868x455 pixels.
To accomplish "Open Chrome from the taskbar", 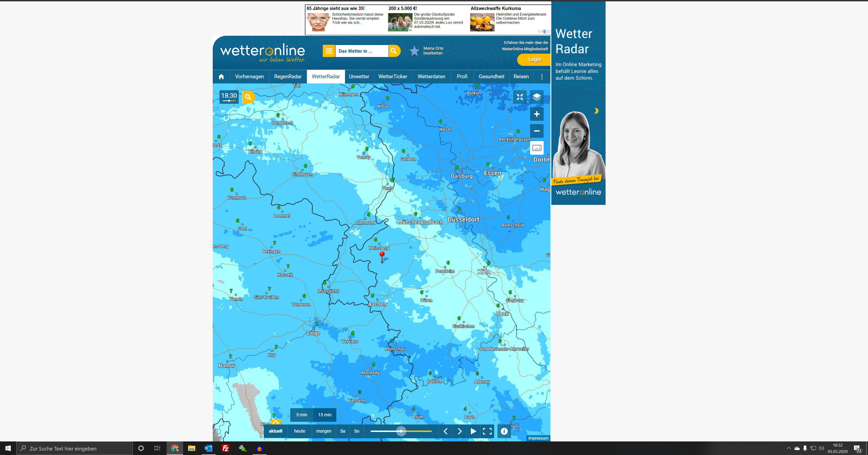I will pyautogui.click(x=175, y=448).
